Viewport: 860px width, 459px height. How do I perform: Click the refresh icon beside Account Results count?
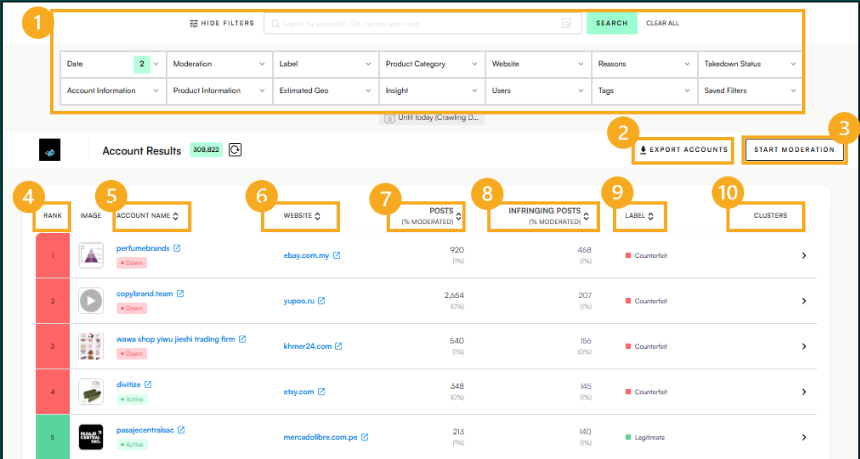[x=235, y=150]
